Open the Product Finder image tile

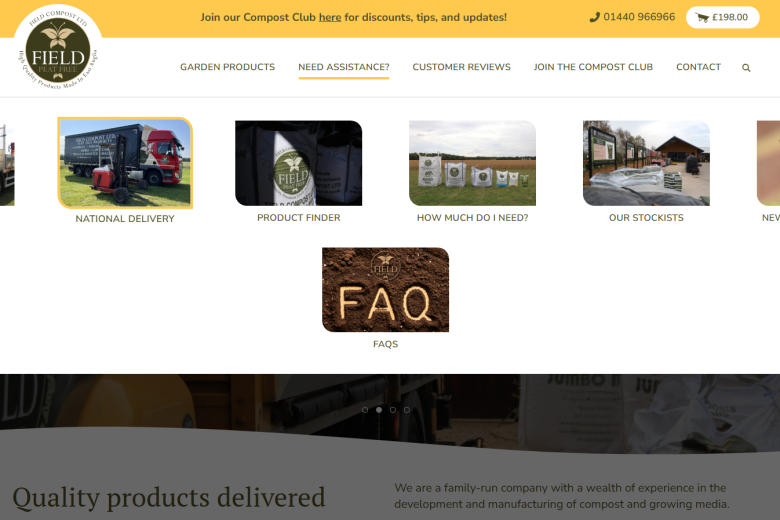(x=298, y=163)
